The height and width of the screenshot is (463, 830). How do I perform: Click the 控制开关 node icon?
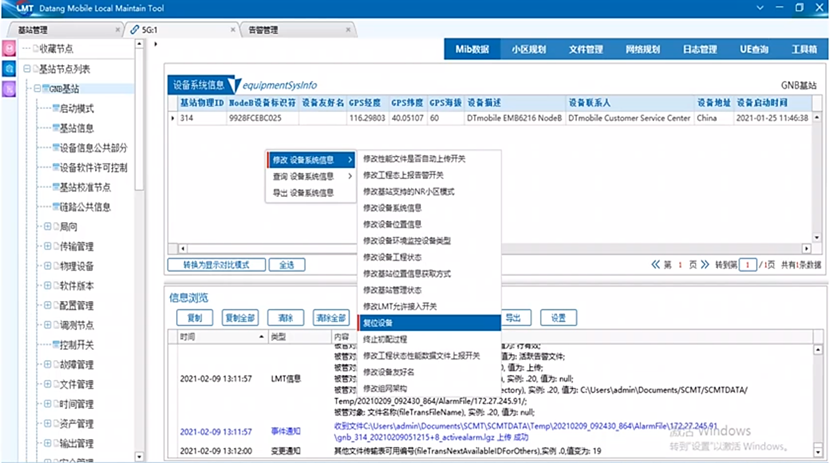click(56, 344)
